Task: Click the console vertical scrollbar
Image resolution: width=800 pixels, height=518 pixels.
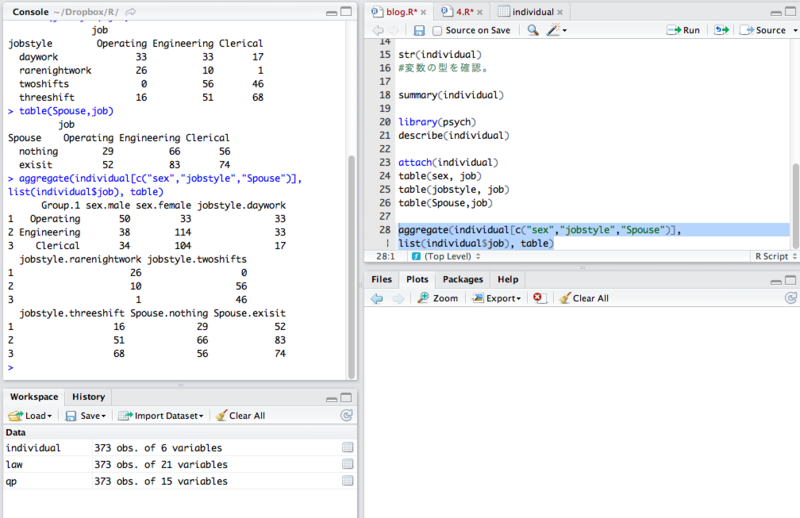Action: 351,266
